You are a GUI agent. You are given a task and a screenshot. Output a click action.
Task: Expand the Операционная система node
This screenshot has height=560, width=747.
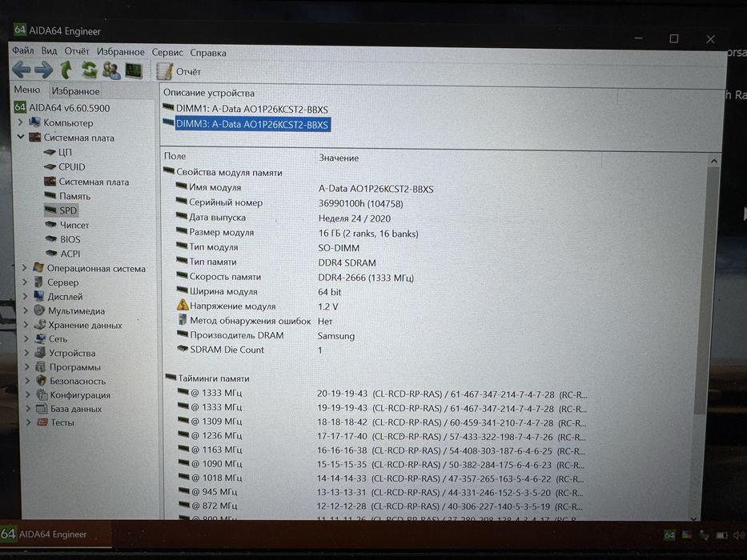(25, 268)
